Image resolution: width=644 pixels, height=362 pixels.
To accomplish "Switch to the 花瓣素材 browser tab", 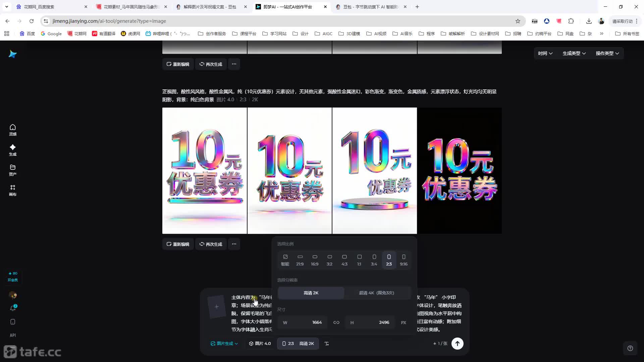I will click(132, 7).
